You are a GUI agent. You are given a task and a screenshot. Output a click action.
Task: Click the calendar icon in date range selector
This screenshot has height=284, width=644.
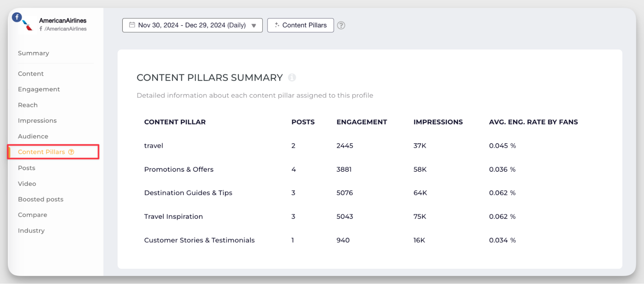(x=132, y=25)
